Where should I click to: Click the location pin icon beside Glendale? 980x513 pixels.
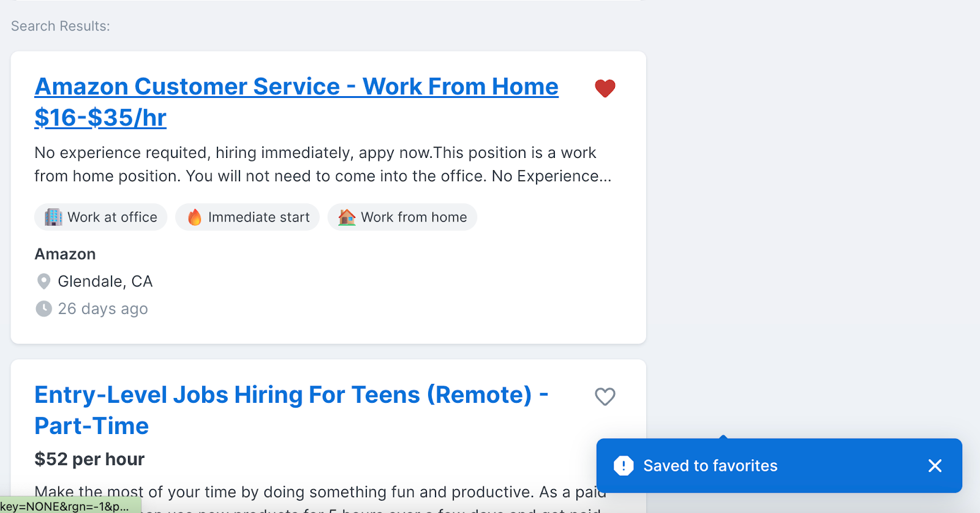pyautogui.click(x=43, y=282)
